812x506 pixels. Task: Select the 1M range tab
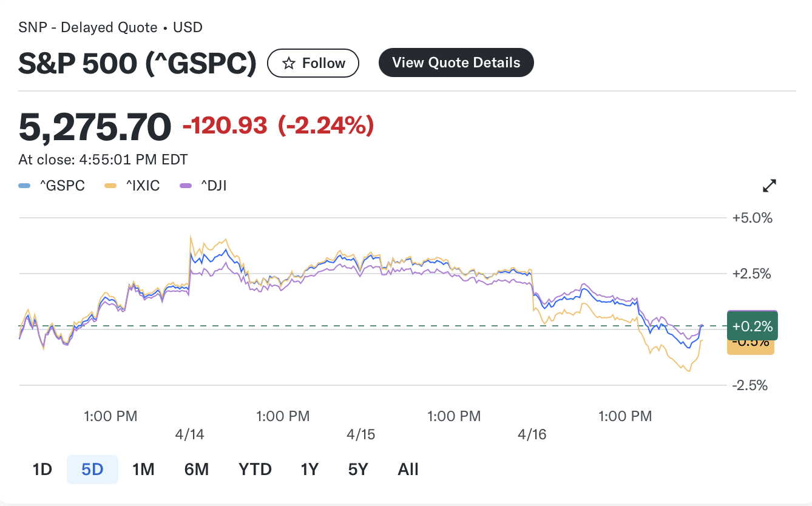143,469
